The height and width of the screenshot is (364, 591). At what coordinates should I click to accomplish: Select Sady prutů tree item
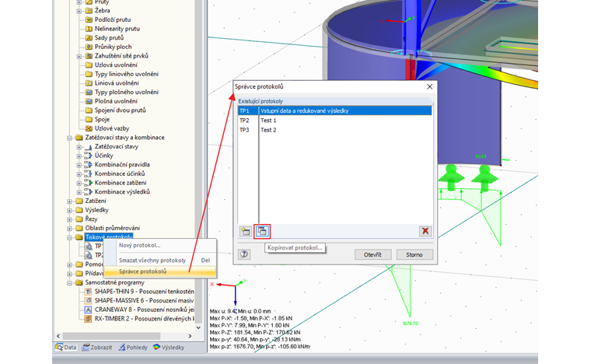[110, 37]
